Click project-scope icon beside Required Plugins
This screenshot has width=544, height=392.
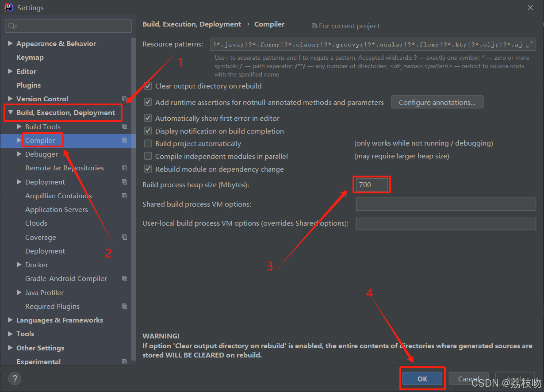[x=124, y=306]
